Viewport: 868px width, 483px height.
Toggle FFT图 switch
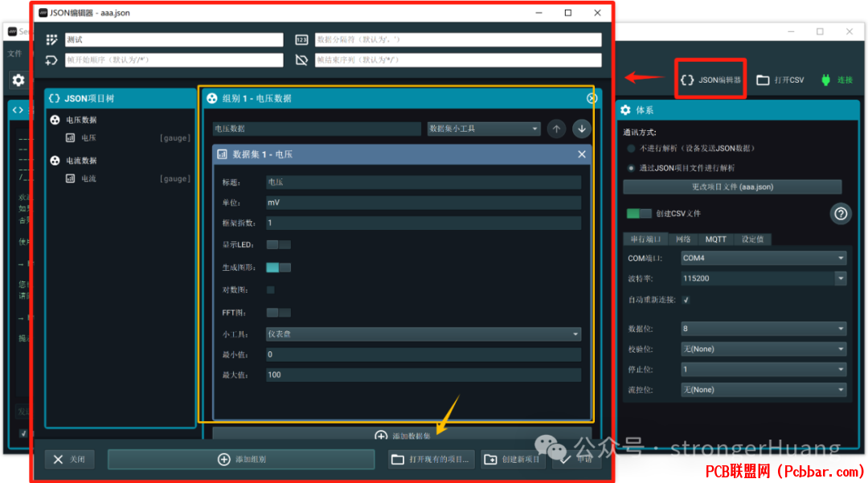278,313
